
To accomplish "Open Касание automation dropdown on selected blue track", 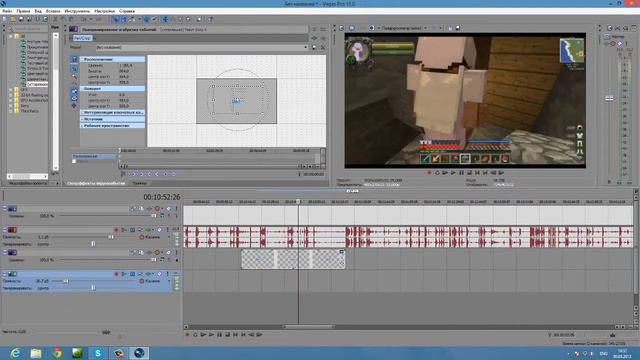I will [x=169, y=281].
